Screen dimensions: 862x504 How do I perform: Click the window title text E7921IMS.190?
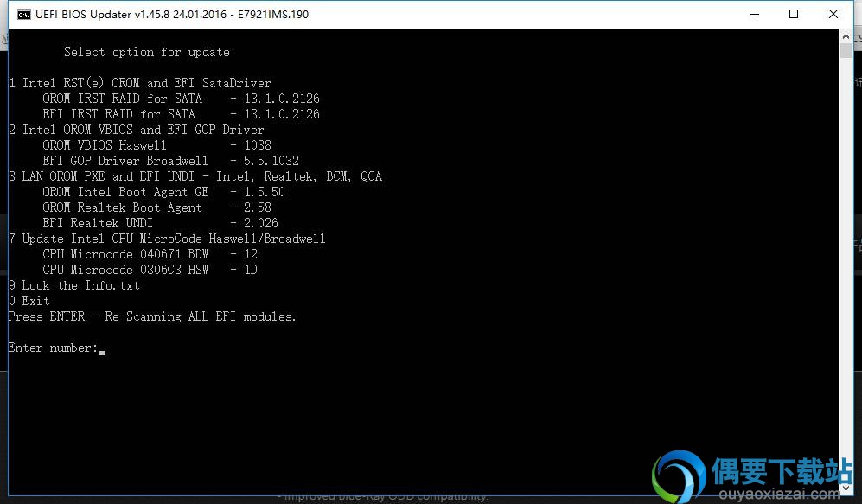[273, 15]
